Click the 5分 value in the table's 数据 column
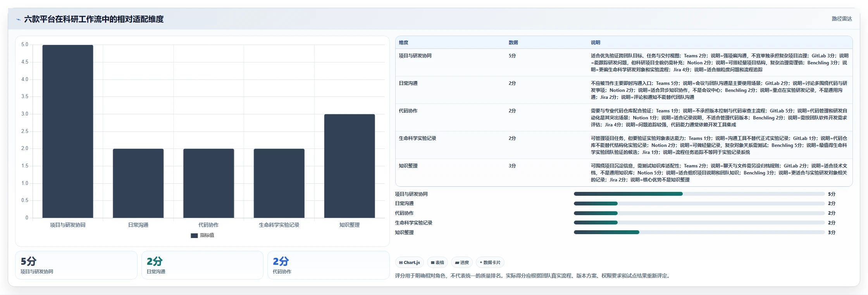Screen dimensions: 868x295 [512, 56]
